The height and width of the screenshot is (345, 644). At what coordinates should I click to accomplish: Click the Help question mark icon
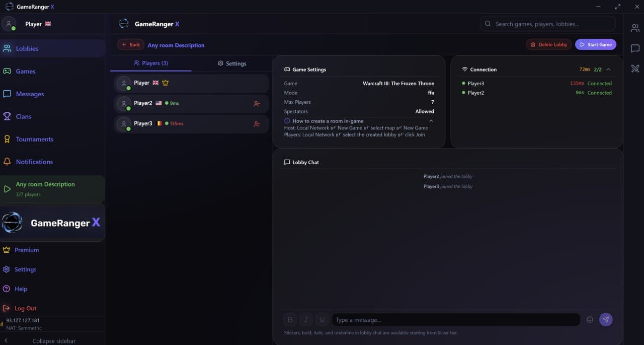click(6, 289)
